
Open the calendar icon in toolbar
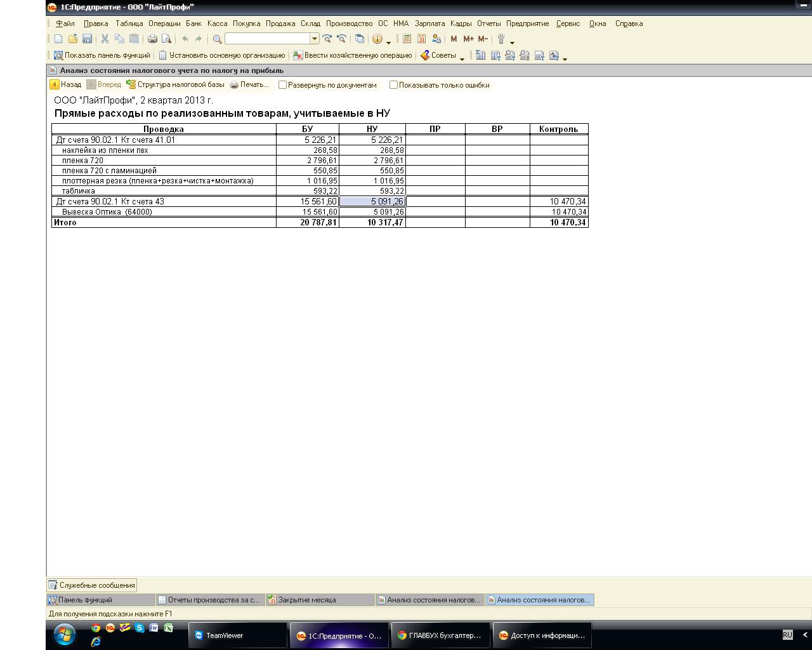click(422, 39)
